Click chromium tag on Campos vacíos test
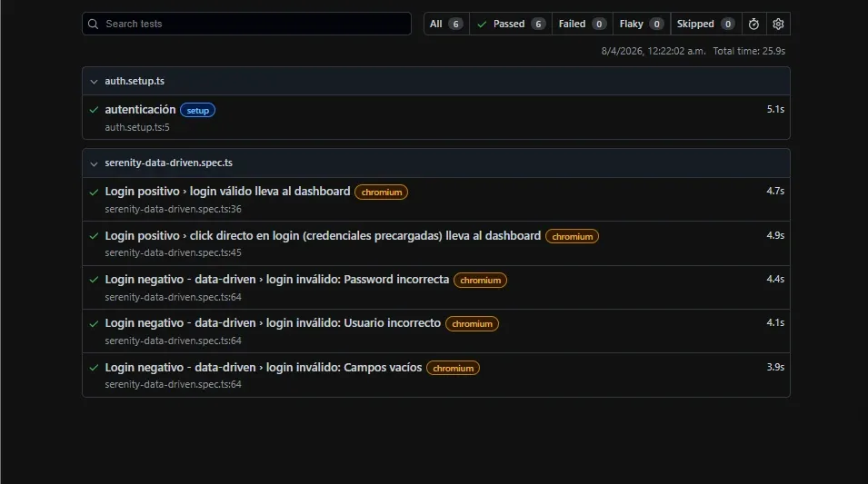The width and height of the screenshot is (868, 484). [453, 368]
